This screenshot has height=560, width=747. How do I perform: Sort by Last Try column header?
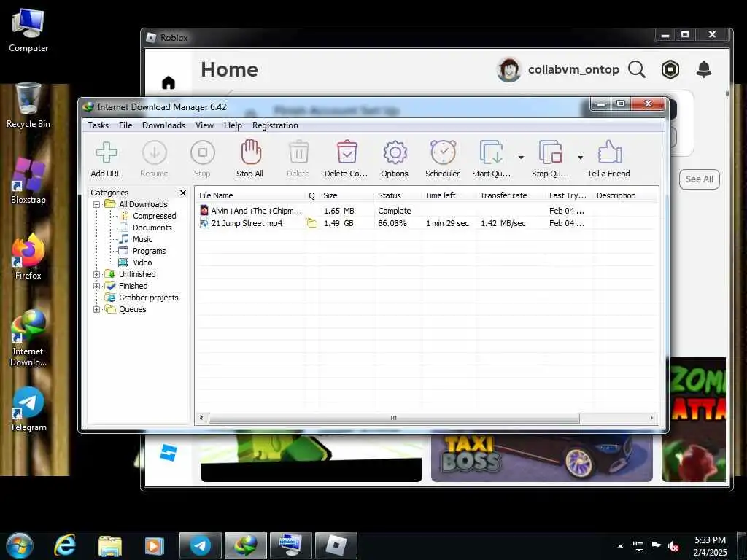[x=569, y=195]
